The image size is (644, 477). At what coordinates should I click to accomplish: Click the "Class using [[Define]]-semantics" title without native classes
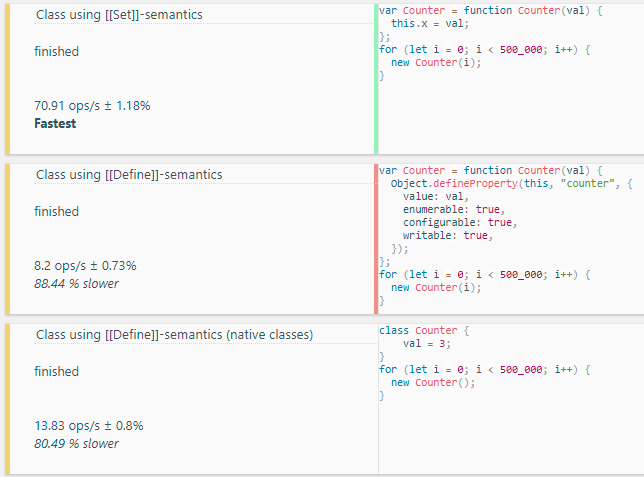[x=129, y=175]
